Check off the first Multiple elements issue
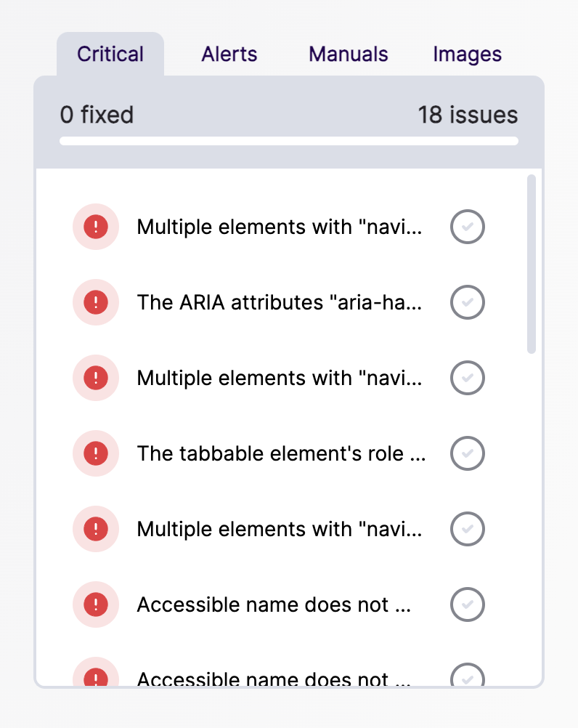Screen dimensions: 578x728 point(468,227)
